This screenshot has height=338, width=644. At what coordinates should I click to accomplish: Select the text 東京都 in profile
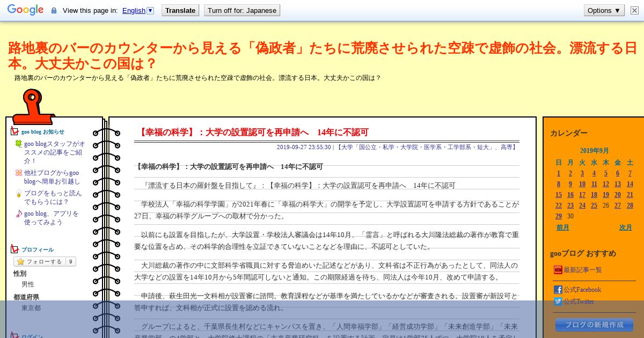[31, 308]
